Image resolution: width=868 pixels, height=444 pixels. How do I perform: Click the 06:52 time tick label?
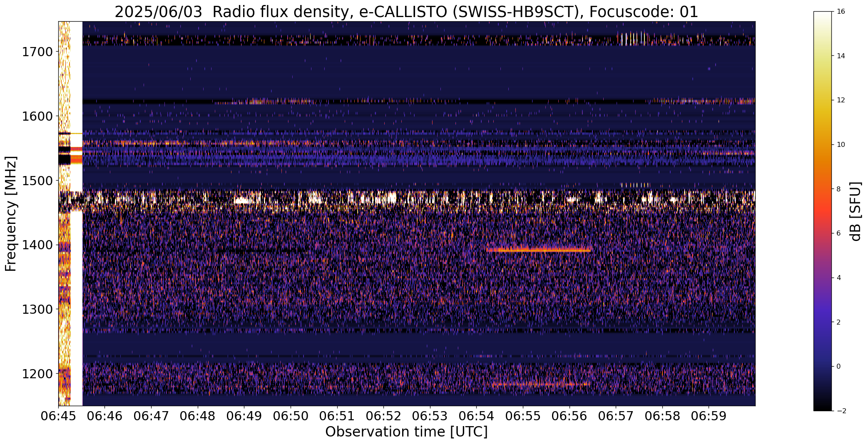coord(384,416)
